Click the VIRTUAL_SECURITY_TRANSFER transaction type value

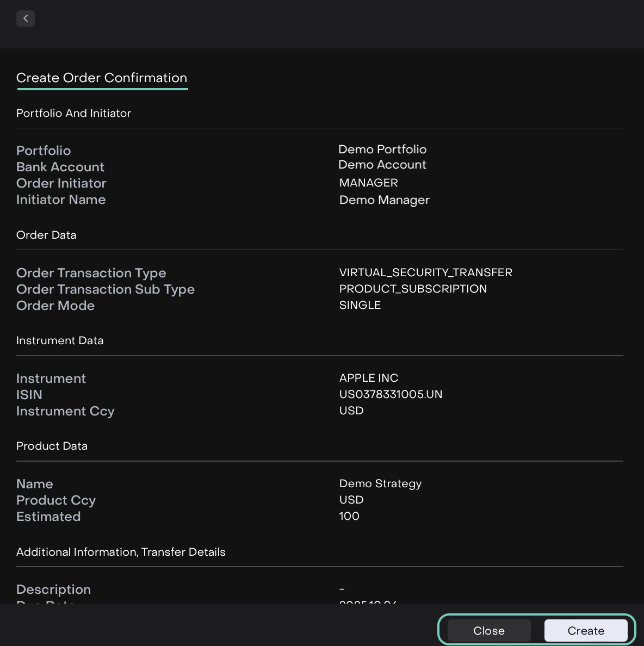(x=425, y=272)
